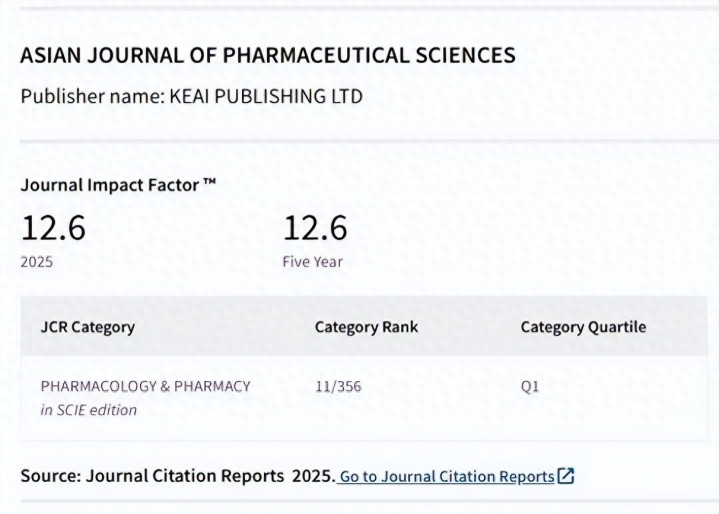The height and width of the screenshot is (514, 719).
Task: Click the JCR Category column header
Action: [88, 327]
